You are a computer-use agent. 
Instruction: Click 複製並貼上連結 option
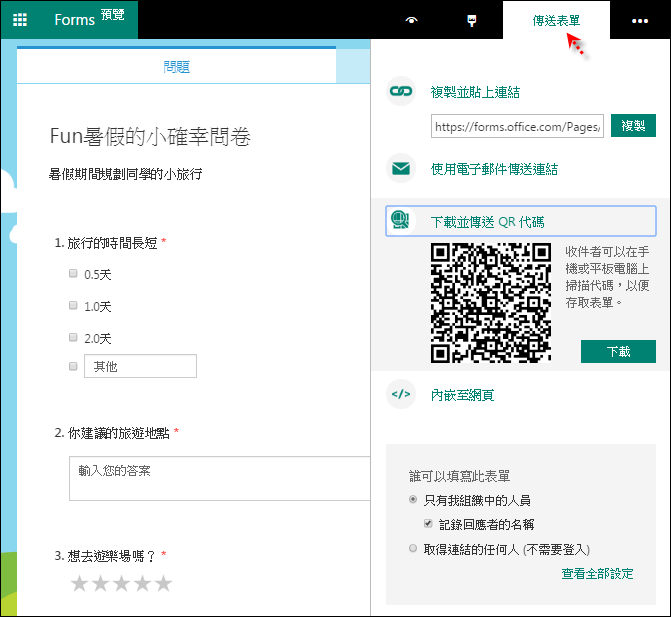[475, 92]
